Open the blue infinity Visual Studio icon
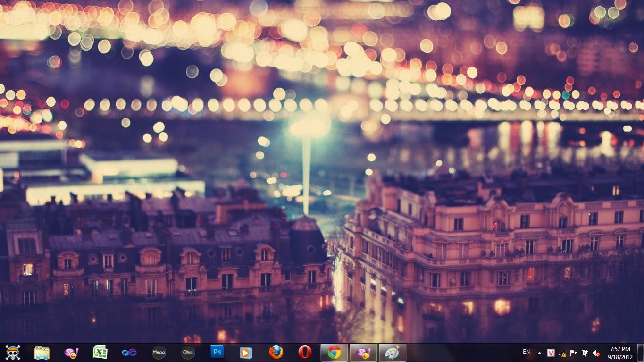Viewport: 644px width, 362px height. click(x=129, y=353)
